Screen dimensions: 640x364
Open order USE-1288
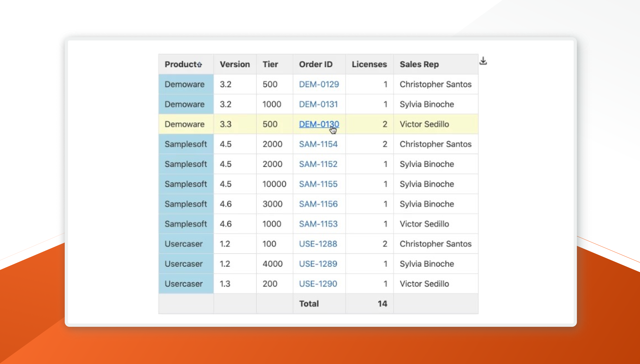pos(318,244)
